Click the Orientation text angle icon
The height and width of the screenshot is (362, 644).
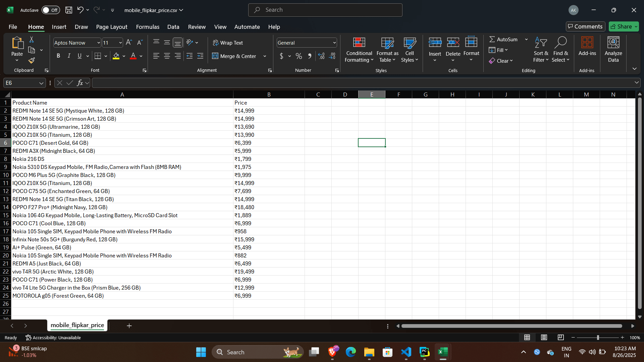pyautogui.click(x=190, y=43)
